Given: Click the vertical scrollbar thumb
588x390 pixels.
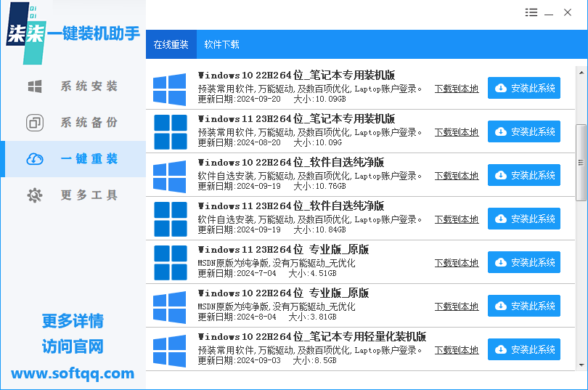Looking at the screenshot, I should [581, 163].
